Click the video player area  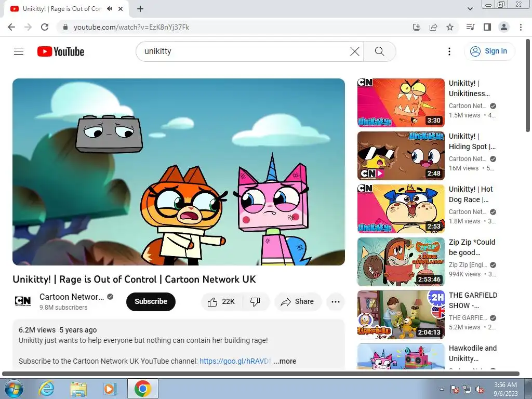click(179, 171)
